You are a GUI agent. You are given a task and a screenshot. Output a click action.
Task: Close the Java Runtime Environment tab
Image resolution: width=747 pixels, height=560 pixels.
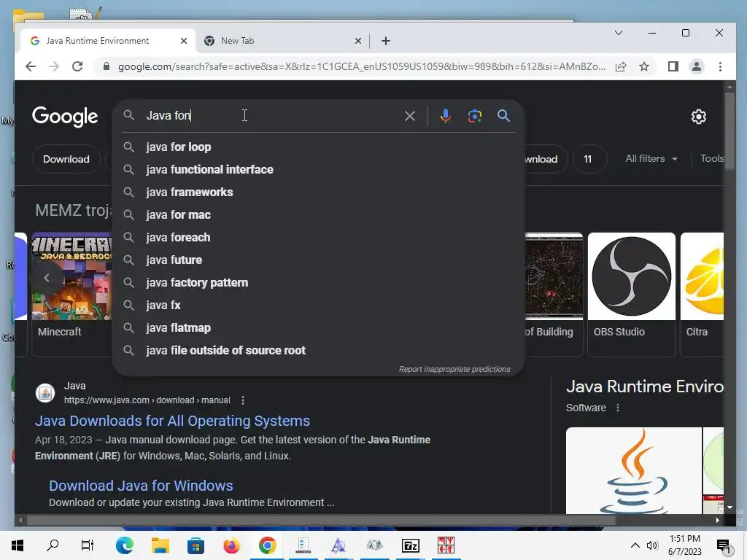[184, 41]
